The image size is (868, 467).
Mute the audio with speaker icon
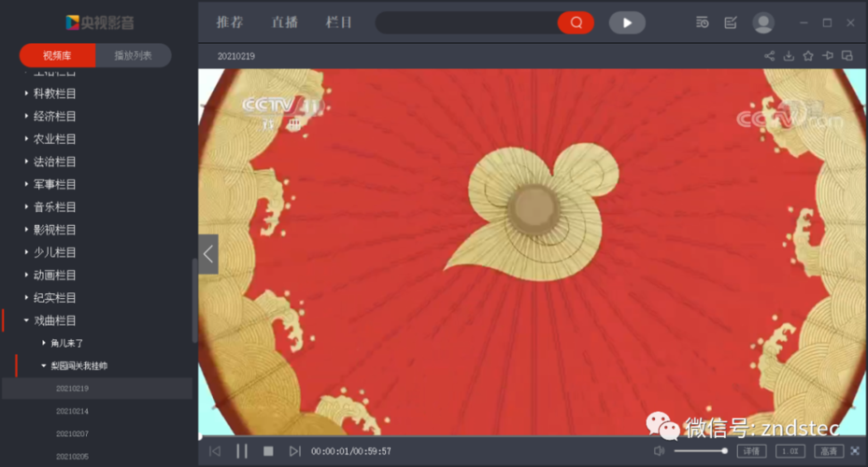point(659,451)
